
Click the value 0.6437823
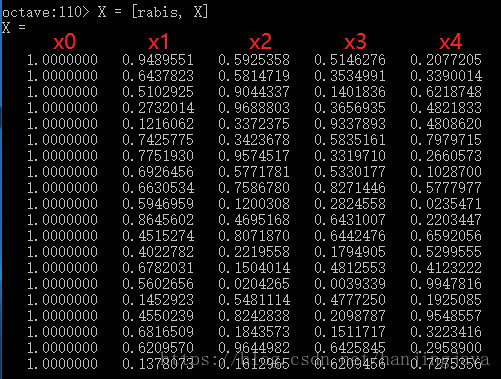point(158,76)
